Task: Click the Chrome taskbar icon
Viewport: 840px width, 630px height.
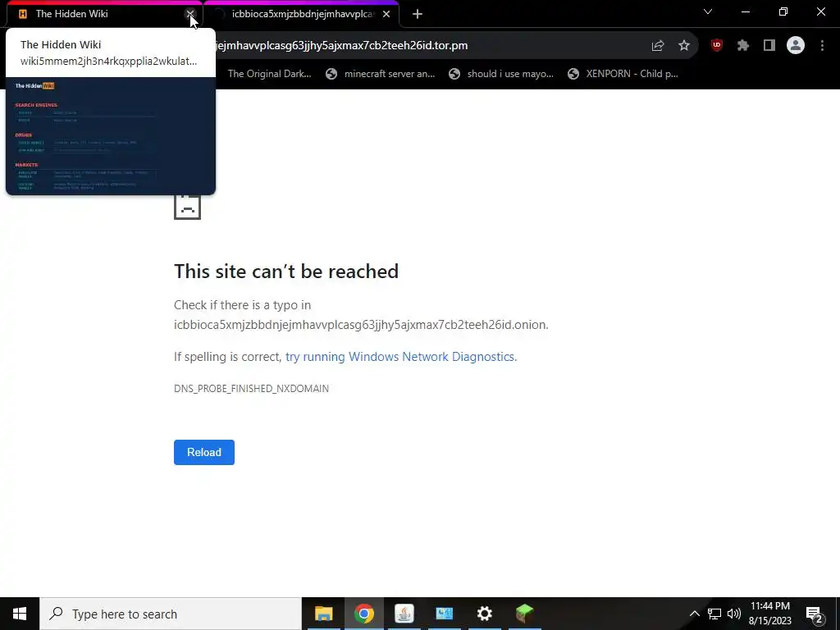Action: click(363, 614)
